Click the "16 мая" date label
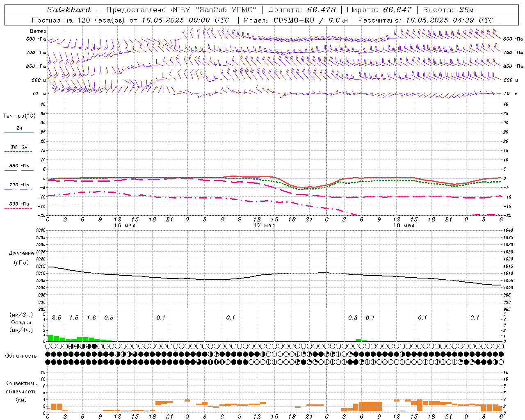The image size is (525, 420). coord(125,226)
